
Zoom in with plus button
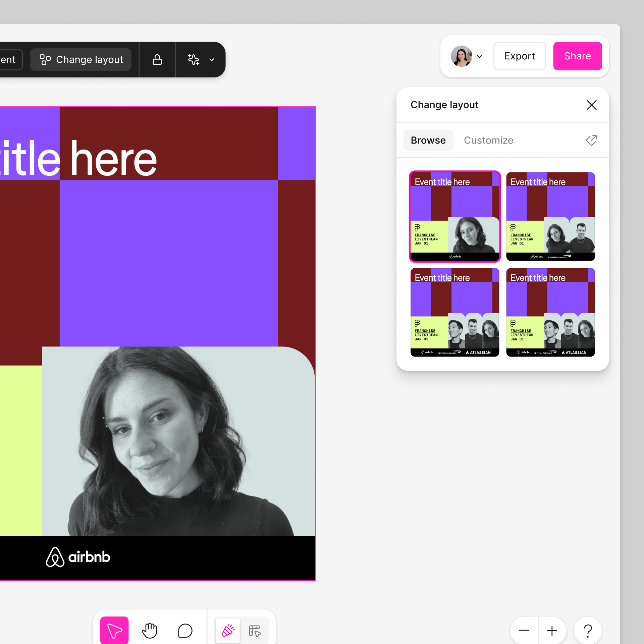[x=552, y=631]
